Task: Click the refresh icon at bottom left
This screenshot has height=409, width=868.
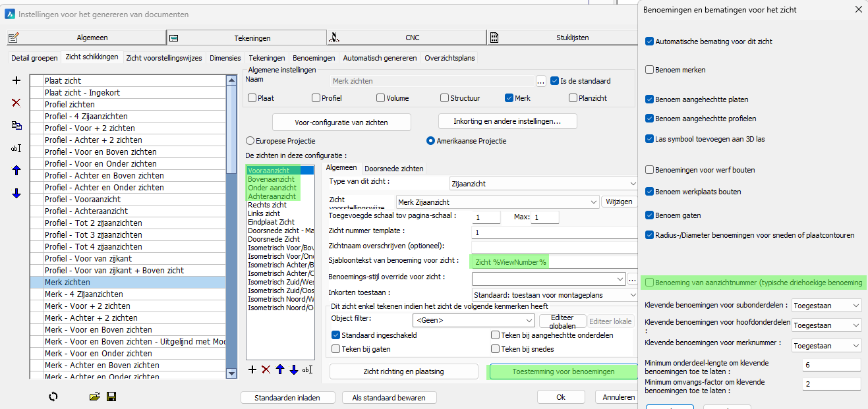Action: pyautogui.click(x=53, y=396)
